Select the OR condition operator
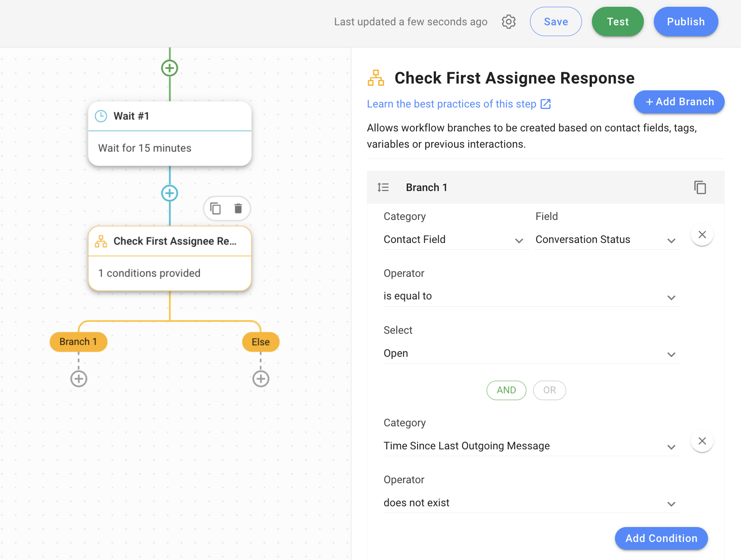Viewport: 741px width, 560px height. point(549,390)
